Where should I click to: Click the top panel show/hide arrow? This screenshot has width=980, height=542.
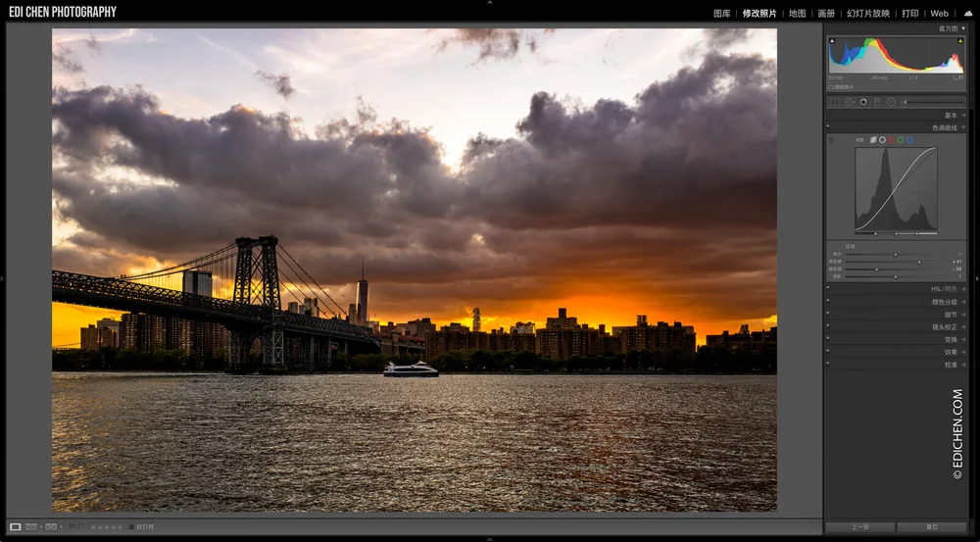click(x=489, y=3)
